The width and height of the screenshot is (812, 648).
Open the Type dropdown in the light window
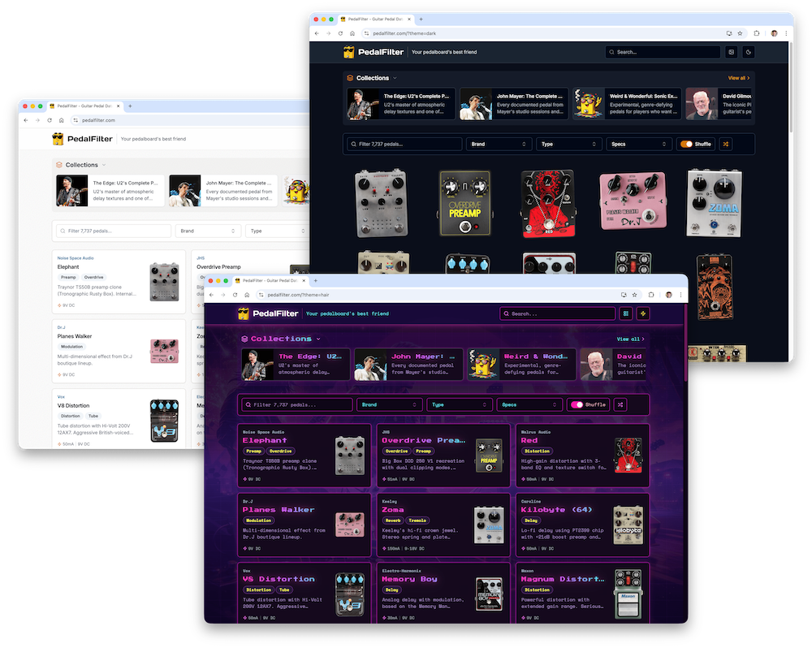tap(276, 231)
